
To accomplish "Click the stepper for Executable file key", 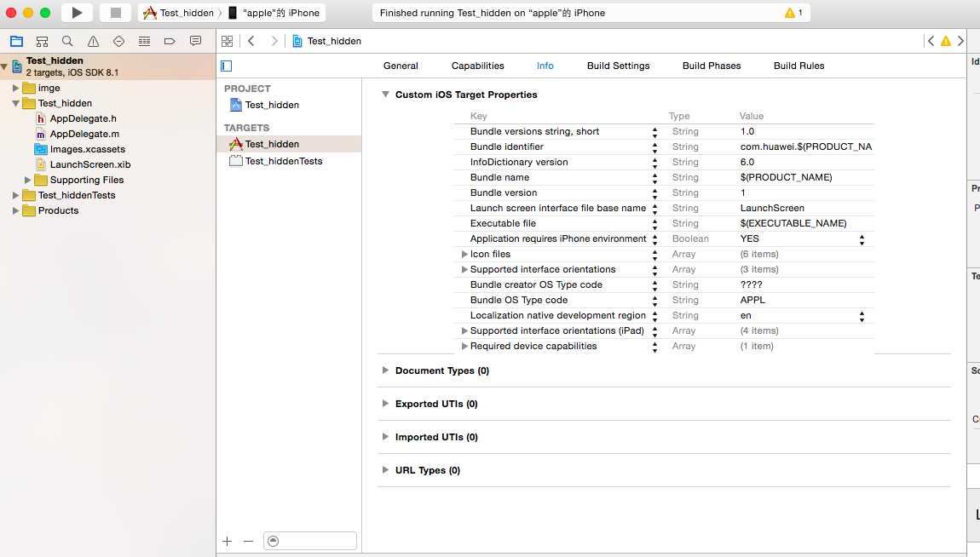I will coord(654,224).
